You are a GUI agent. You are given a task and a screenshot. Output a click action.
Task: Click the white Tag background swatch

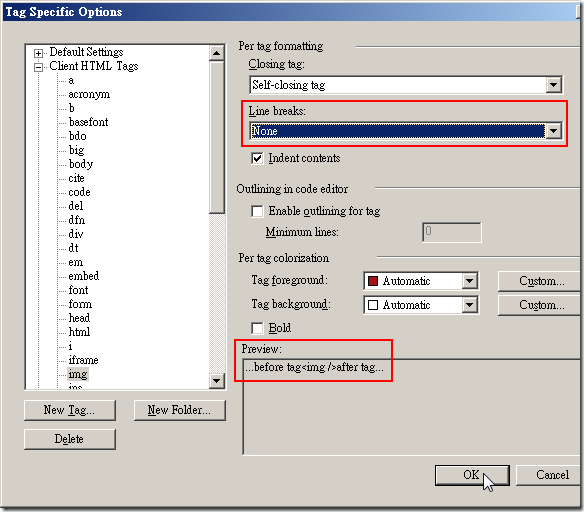pyautogui.click(x=373, y=305)
